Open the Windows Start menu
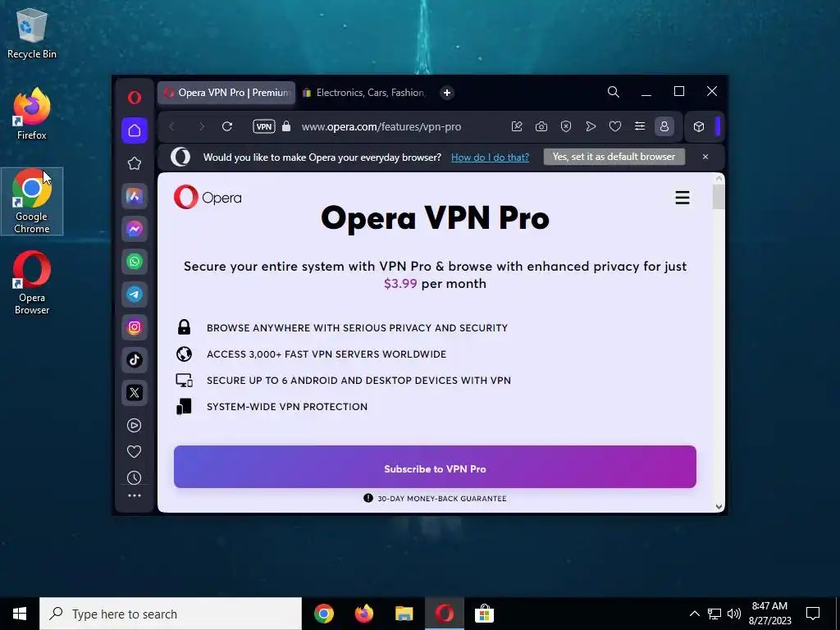Image resolution: width=840 pixels, height=630 pixels. point(20,614)
